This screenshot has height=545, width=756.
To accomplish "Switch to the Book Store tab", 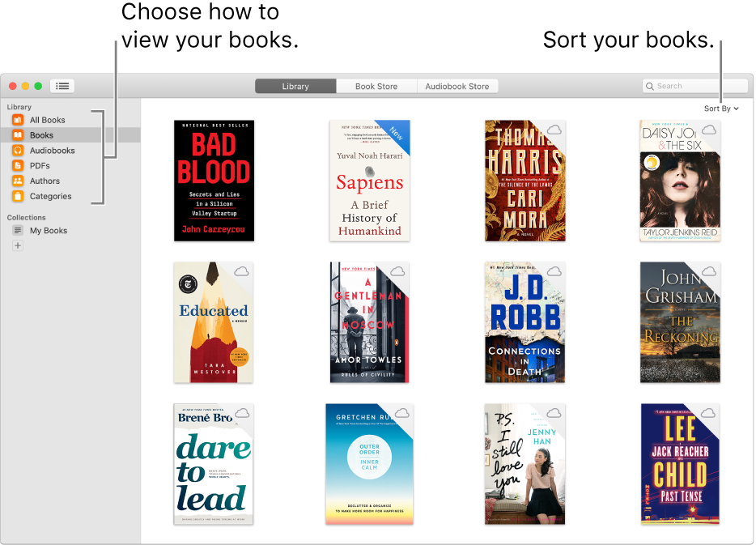I will coord(376,87).
